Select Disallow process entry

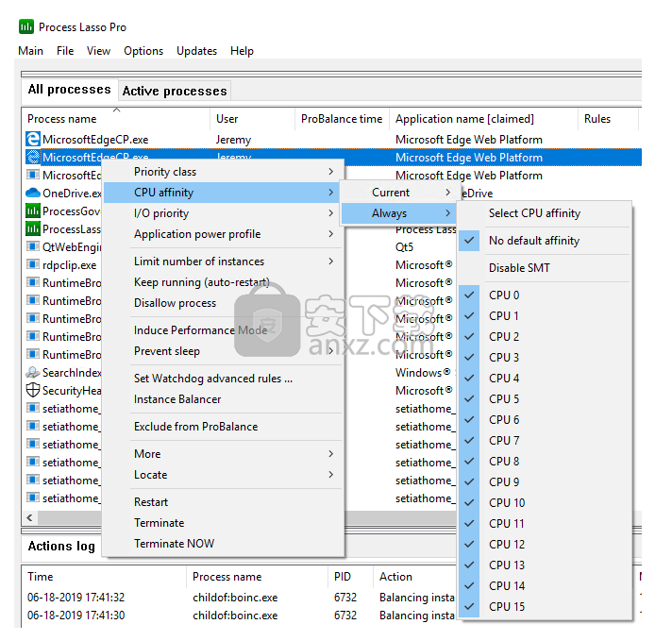224,303
